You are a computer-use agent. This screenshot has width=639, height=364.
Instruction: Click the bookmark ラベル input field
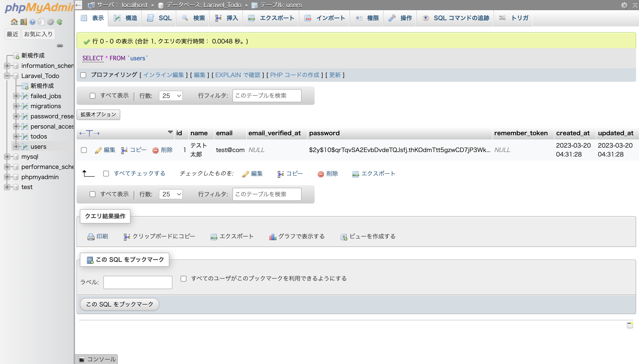138,282
